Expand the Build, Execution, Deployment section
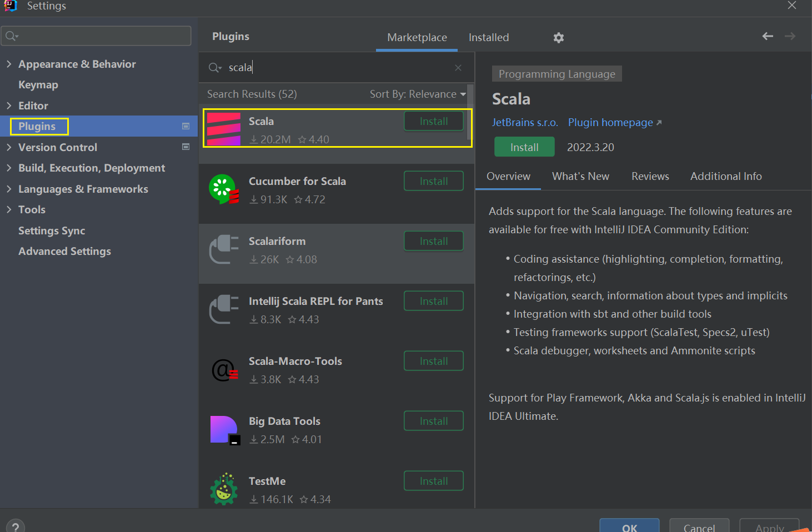812x532 pixels. coord(9,168)
